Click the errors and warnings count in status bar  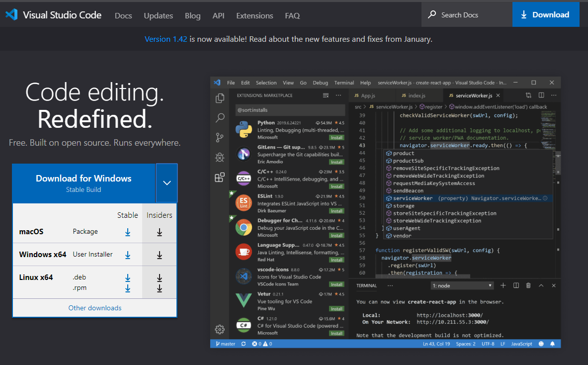(262, 344)
